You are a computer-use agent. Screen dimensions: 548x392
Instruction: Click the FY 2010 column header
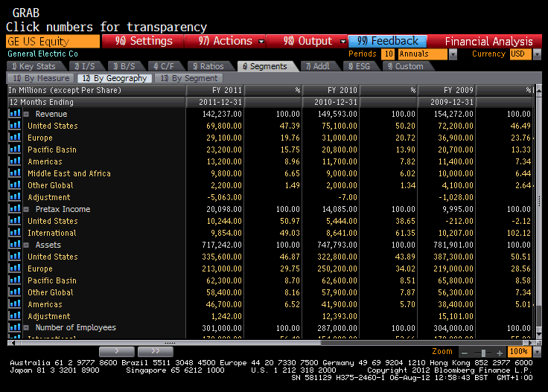pyautogui.click(x=331, y=91)
